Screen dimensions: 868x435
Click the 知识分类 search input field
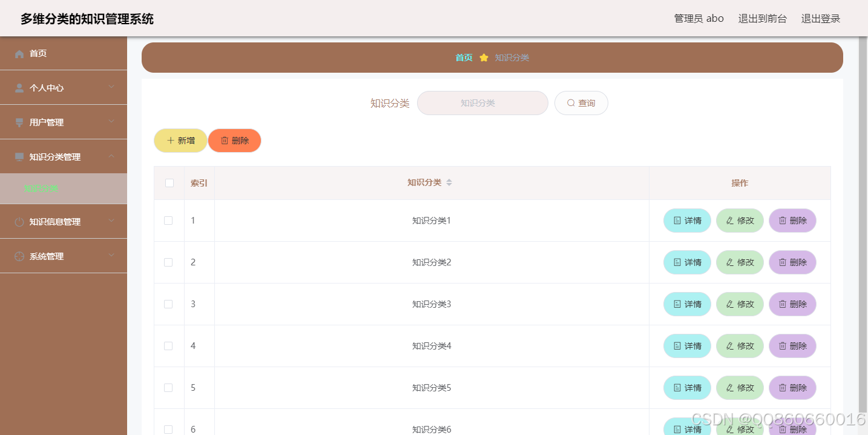[482, 103]
